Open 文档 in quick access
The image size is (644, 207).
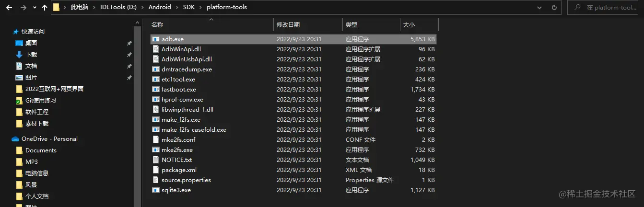(31, 66)
